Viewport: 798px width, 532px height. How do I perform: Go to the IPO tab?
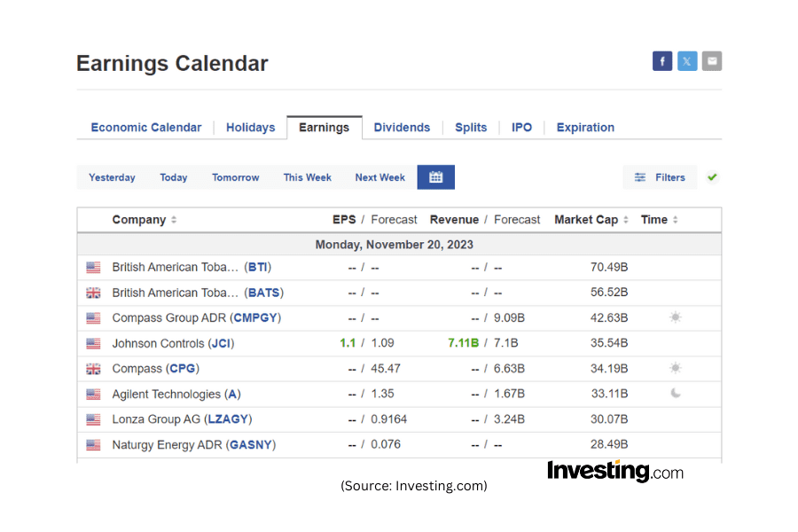click(521, 128)
